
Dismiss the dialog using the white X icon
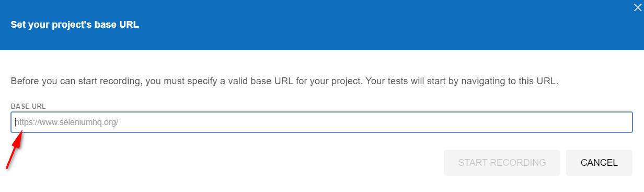(637, 7)
